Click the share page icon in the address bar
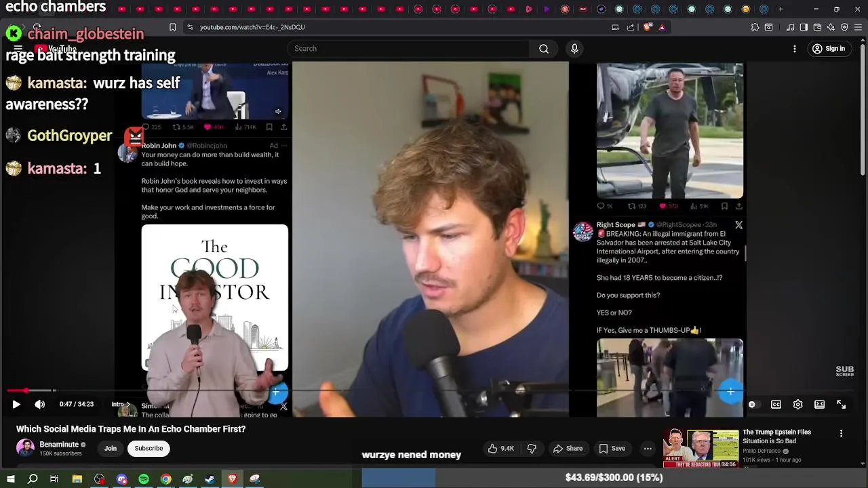The width and height of the screenshot is (868, 488). pos(631,27)
